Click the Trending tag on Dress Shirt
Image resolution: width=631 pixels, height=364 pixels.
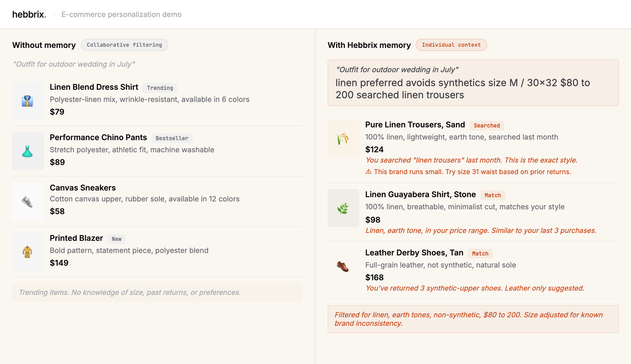click(160, 88)
